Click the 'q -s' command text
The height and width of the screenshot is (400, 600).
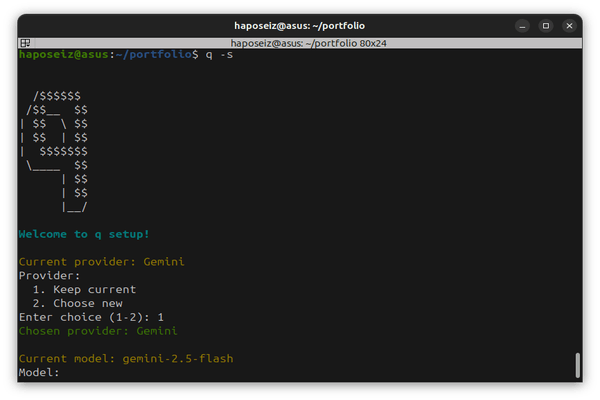[x=219, y=54]
